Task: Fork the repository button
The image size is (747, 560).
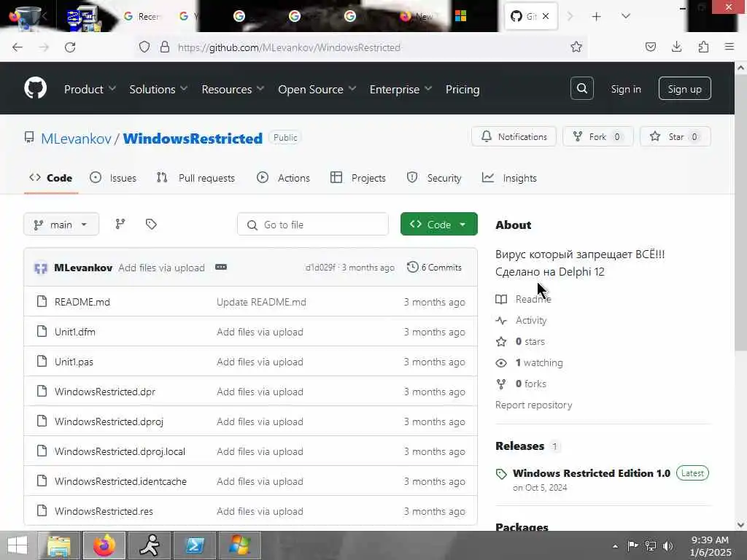Action: point(598,136)
